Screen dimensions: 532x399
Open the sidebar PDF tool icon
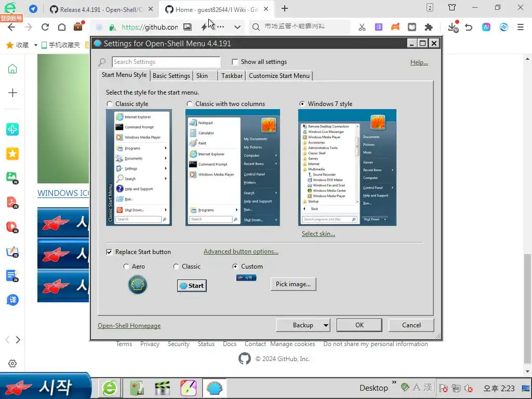tap(12, 203)
